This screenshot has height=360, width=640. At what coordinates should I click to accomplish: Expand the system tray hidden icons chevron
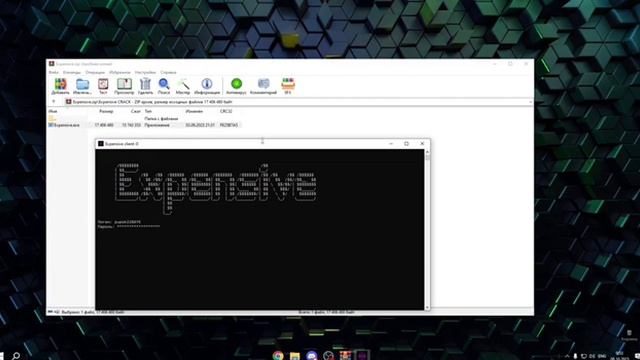coord(567,356)
